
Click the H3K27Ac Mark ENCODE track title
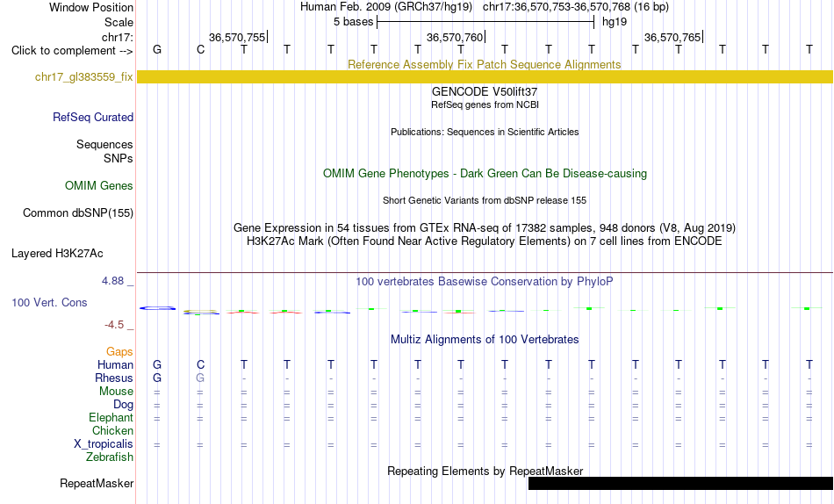pos(485,241)
